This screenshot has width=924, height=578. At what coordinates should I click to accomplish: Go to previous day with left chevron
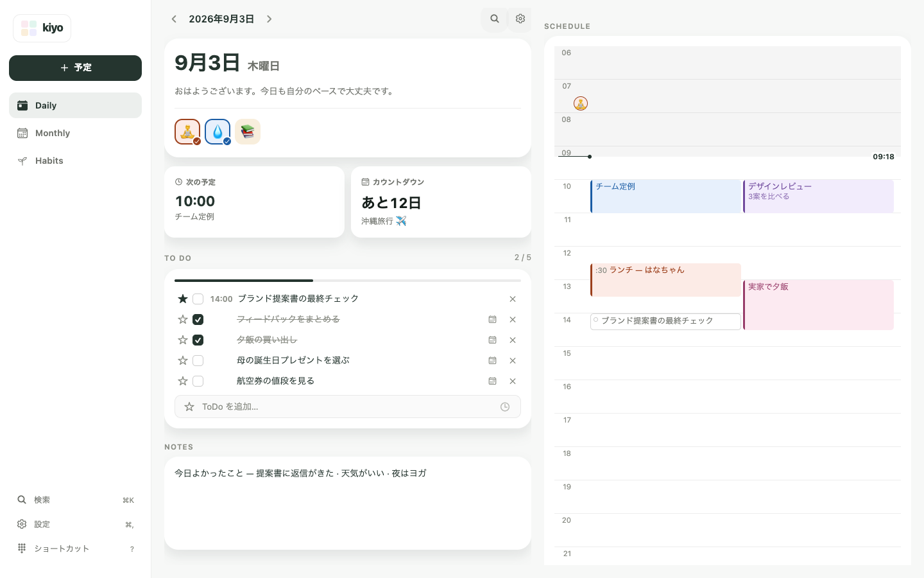pyautogui.click(x=174, y=19)
